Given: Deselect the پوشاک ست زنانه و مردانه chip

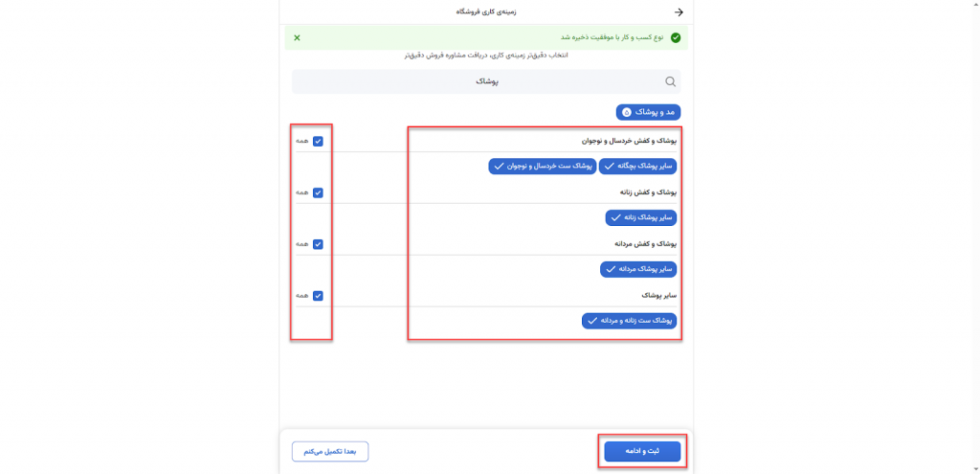Looking at the screenshot, I should pyautogui.click(x=629, y=321).
